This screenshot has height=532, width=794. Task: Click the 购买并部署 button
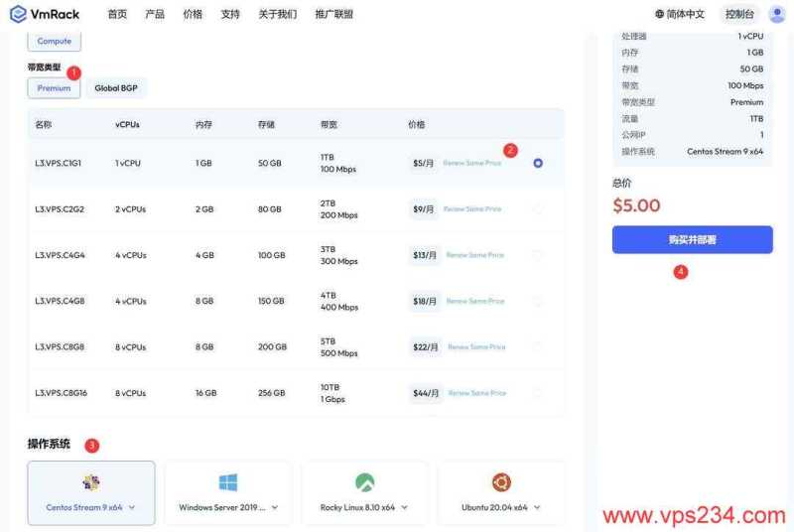[692, 239]
